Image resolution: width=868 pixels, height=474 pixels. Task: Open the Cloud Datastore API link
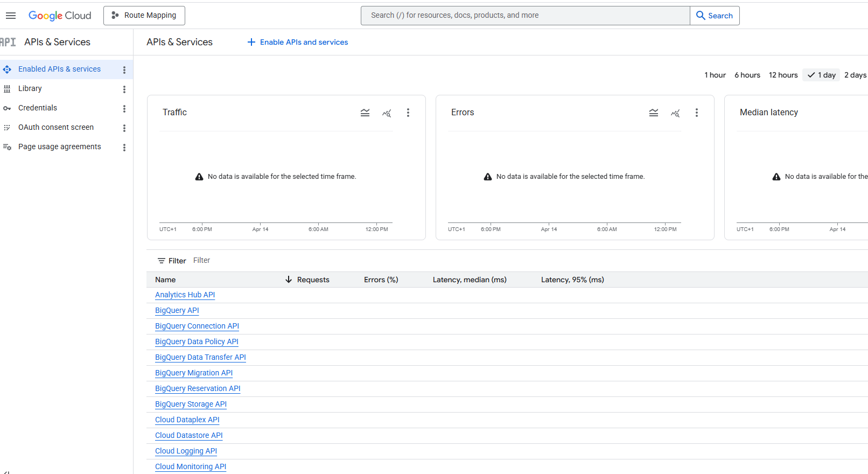(x=189, y=435)
